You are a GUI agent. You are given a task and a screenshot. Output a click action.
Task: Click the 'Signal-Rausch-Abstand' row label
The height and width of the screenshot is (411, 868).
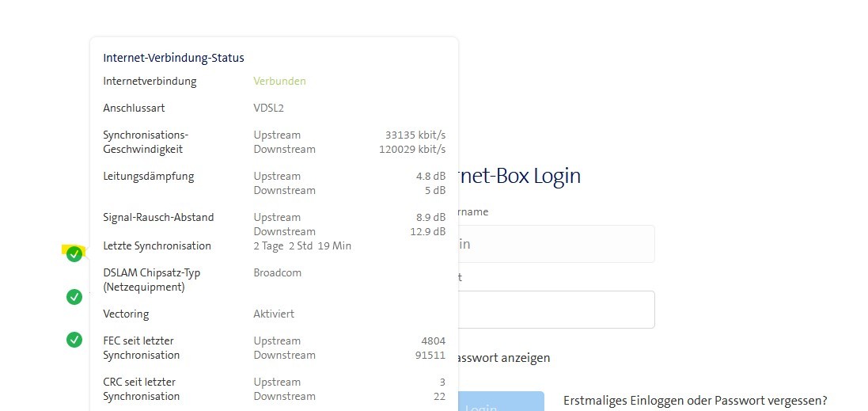tap(158, 217)
